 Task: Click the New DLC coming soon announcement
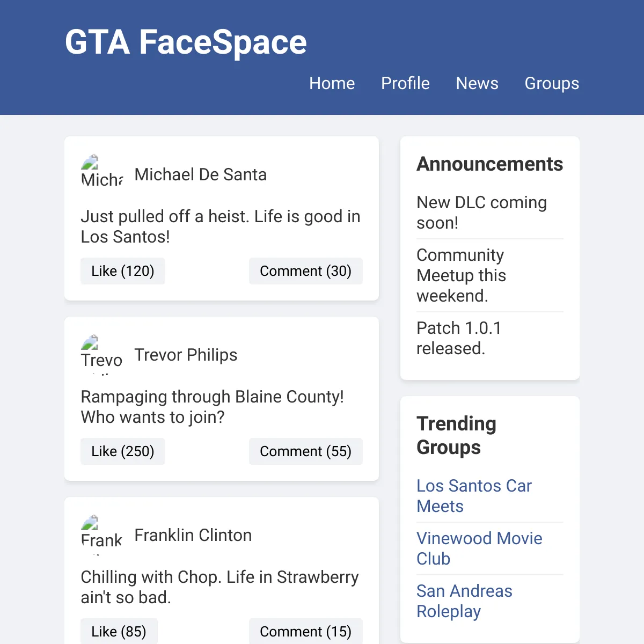coord(481,213)
